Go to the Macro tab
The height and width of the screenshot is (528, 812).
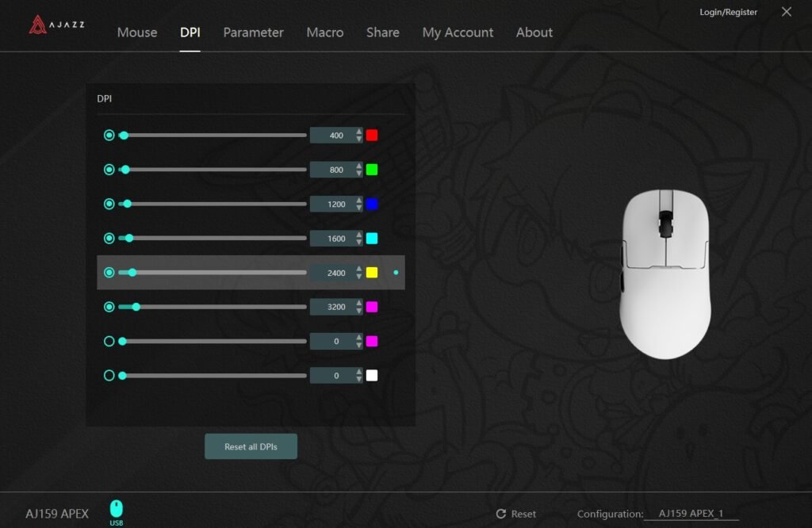324,32
